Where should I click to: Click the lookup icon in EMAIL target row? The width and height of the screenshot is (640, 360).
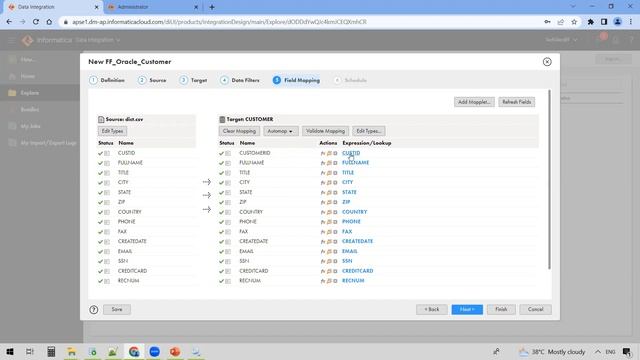tap(329, 251)
